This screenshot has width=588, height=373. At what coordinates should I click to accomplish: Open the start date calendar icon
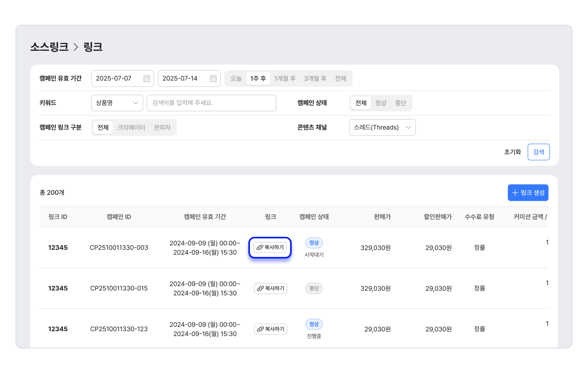pyautogui.click(x=146, y=78)
